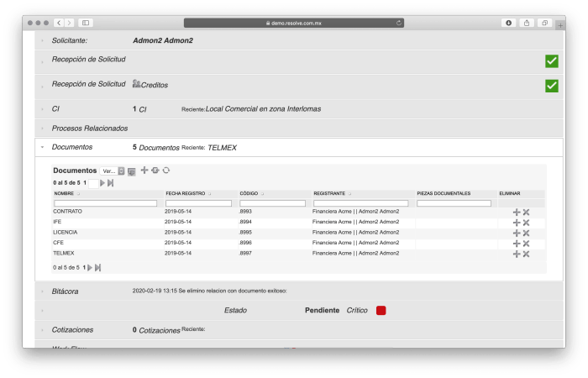Click the red Crítico status indicator

click(x=381, y=311)
